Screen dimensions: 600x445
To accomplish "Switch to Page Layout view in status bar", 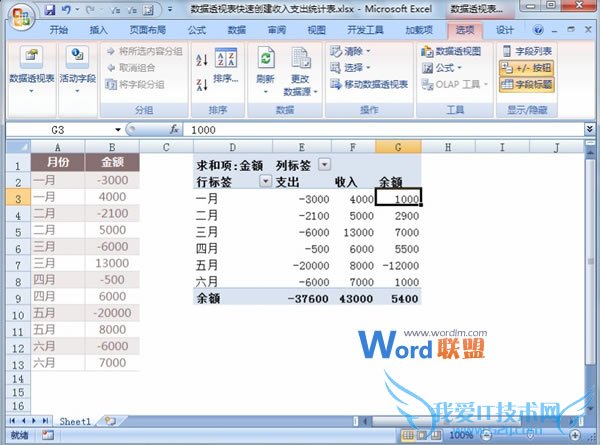I will (x=422, y=435).
